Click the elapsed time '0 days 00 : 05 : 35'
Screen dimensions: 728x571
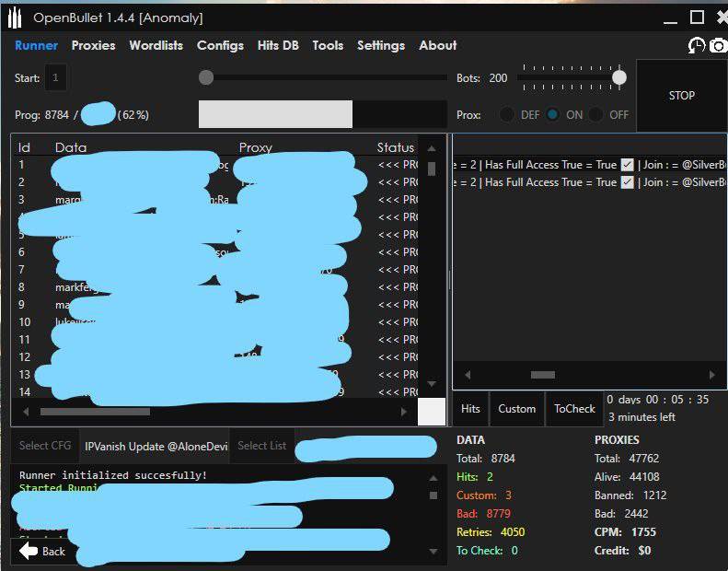pyautogui.click(x=657, y=400)
